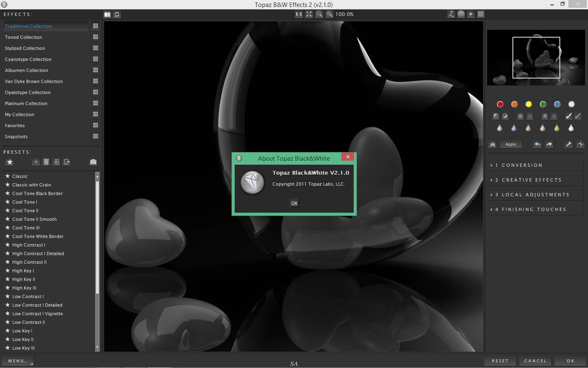
Task: Select the Low Contrast I Vignette preset
Action: pyautogui.click(x=38, y=314)
